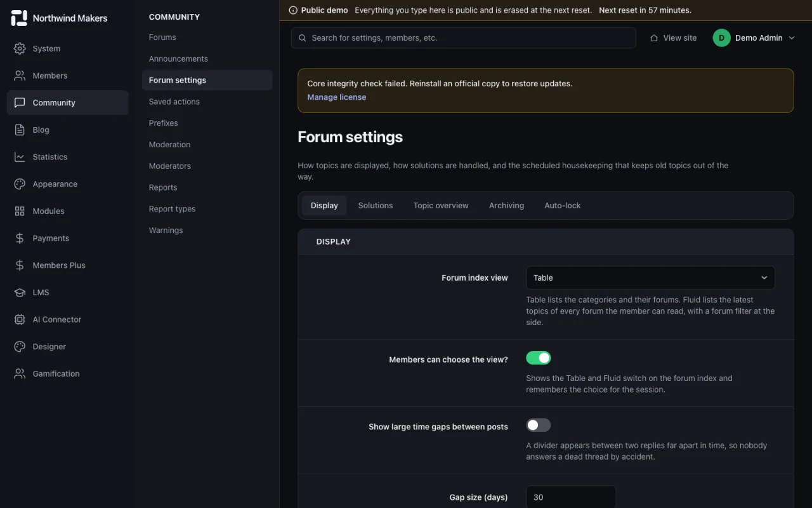Screen dimensions: 812x508
Task: Expand the Demo Admin account chevron
Action: pyautogui.click(x=792, y=38)
